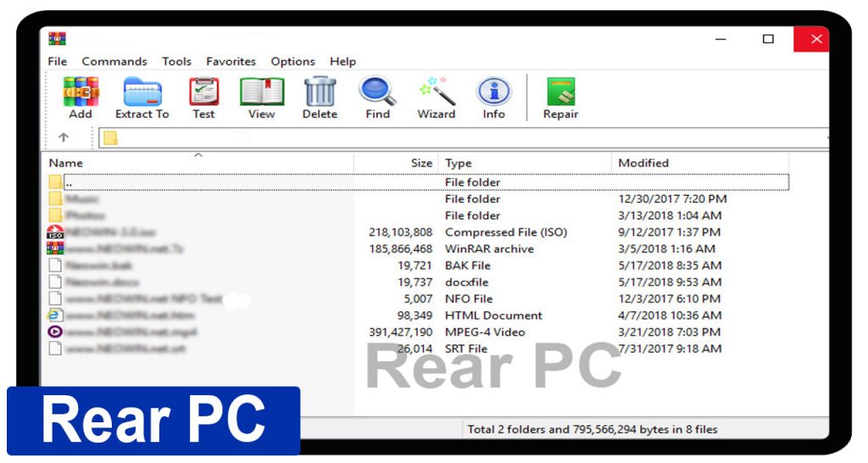
Task: Select the HTML Document file icon
Action: coord(55,315)
